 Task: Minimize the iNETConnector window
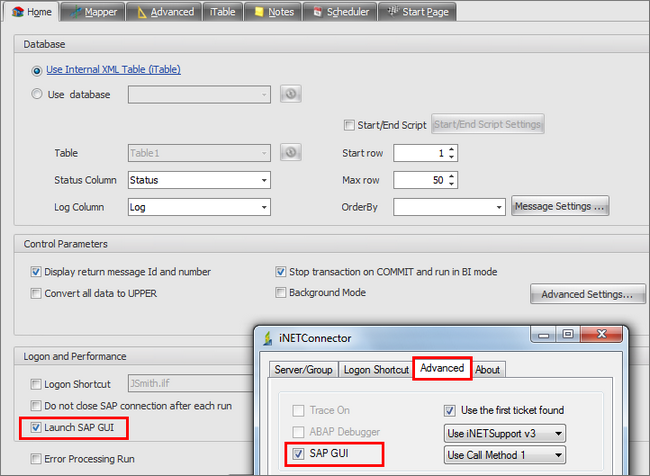point(543,335)
